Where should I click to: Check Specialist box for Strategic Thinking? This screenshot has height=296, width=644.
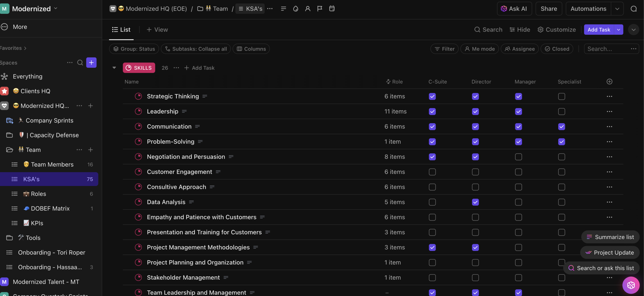pos(561,96)
